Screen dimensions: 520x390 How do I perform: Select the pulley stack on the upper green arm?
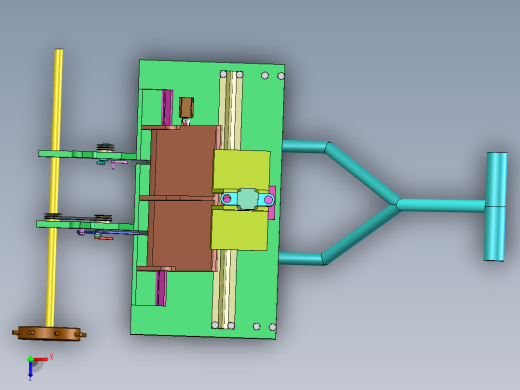click(x=105, y=148)
